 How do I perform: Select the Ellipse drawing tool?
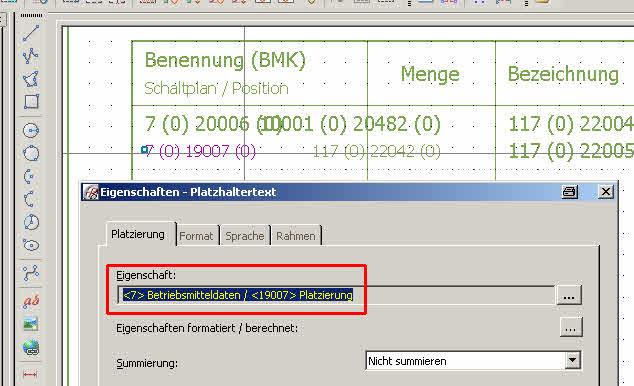point(31,245)
